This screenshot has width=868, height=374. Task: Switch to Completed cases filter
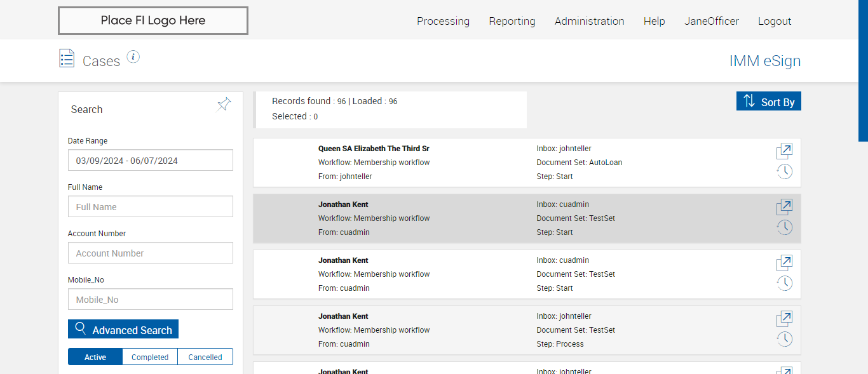[x=150, y=357]
